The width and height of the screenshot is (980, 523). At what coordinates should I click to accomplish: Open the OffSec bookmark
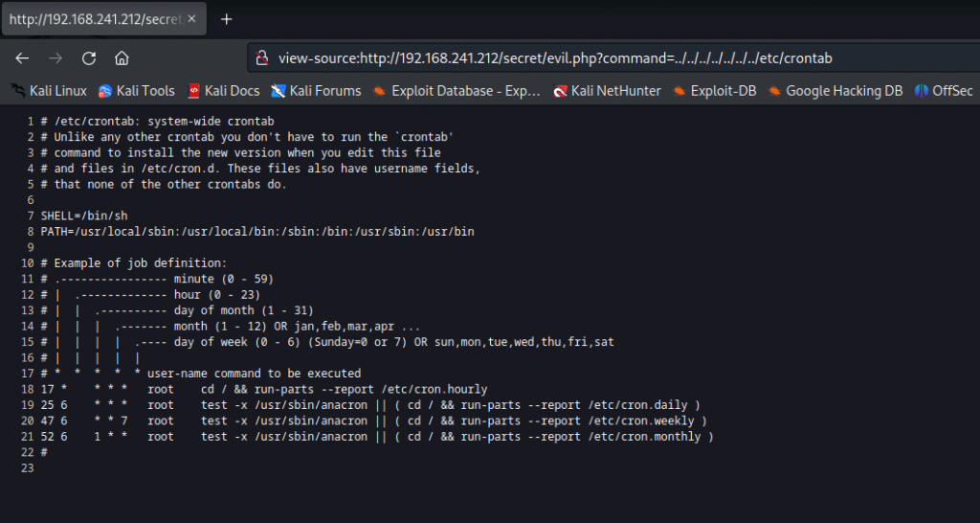coord(944,91)
